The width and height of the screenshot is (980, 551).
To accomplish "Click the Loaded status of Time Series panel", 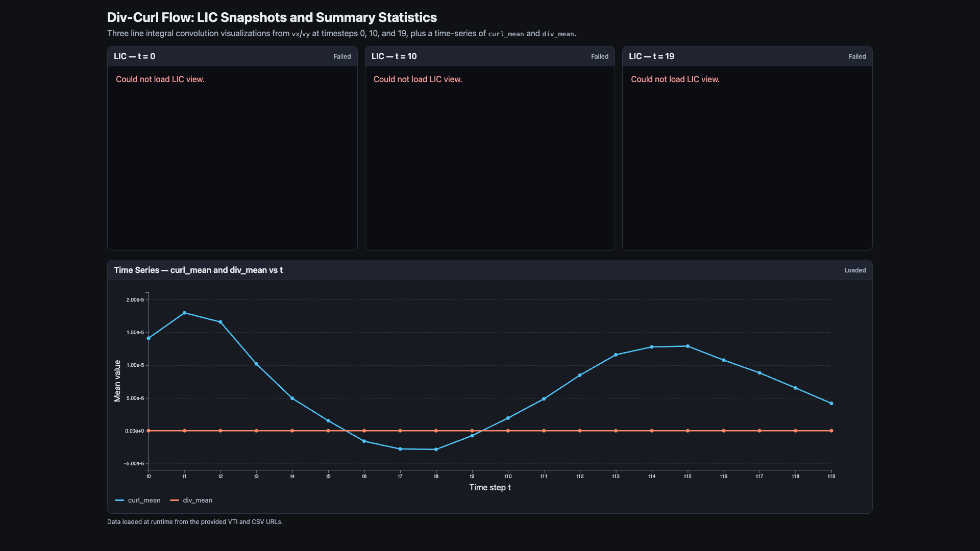I will (855, 270).
